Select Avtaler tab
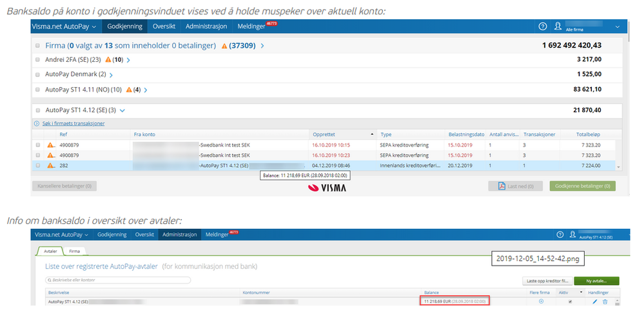 50,251
